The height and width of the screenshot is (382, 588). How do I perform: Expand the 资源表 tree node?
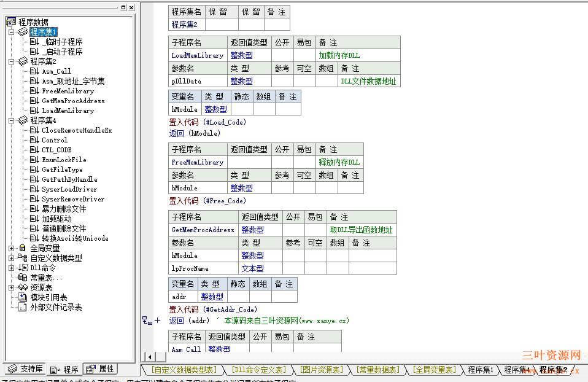click(x=12, y=287)
